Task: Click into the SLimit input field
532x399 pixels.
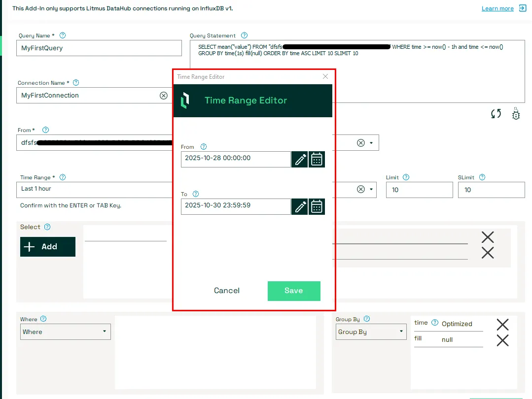Action: (x=491, y=190)
